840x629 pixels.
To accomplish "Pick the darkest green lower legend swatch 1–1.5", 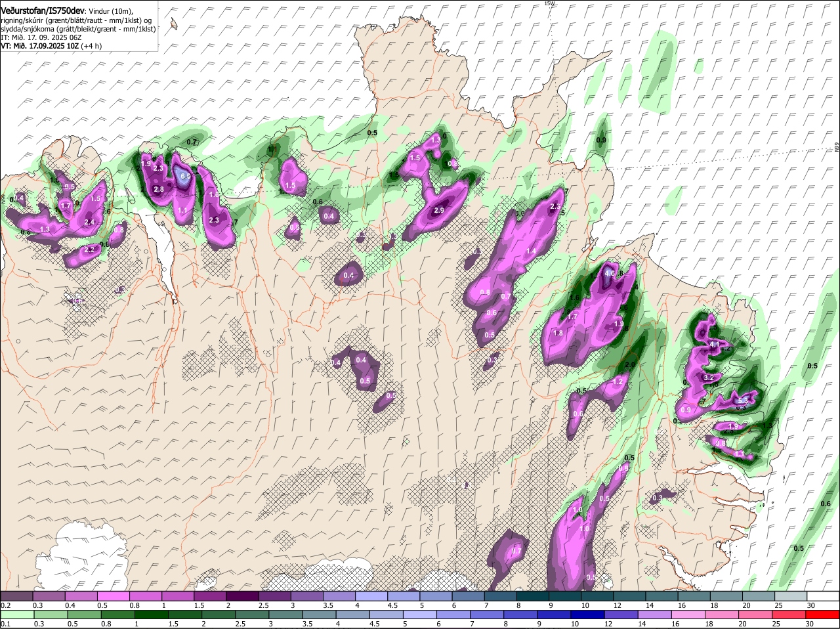I will click(152, 614).
